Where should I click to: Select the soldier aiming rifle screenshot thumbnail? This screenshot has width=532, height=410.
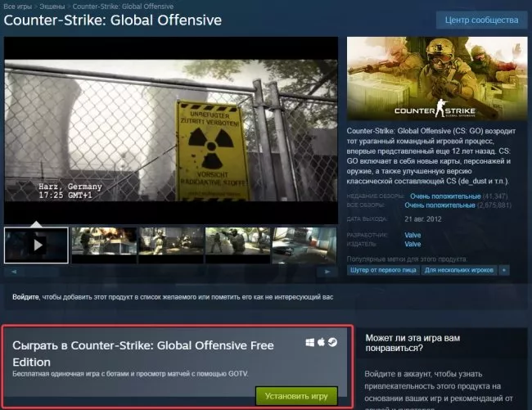(238, 245)
